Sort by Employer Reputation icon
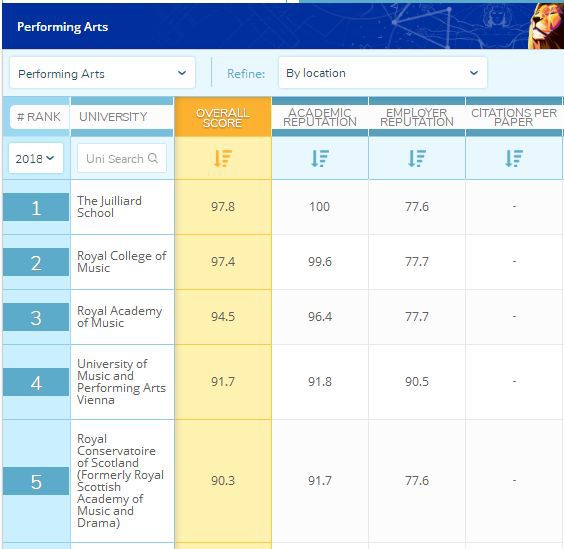 pos(417,158)
